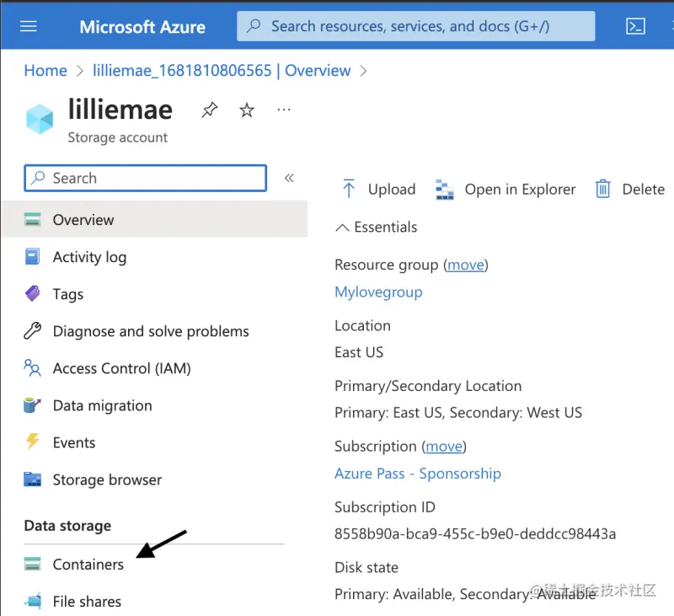The width and height of the screenshot is (674, 616).
Task: Click the Open in Explorer label
Action: coord(520,189)
